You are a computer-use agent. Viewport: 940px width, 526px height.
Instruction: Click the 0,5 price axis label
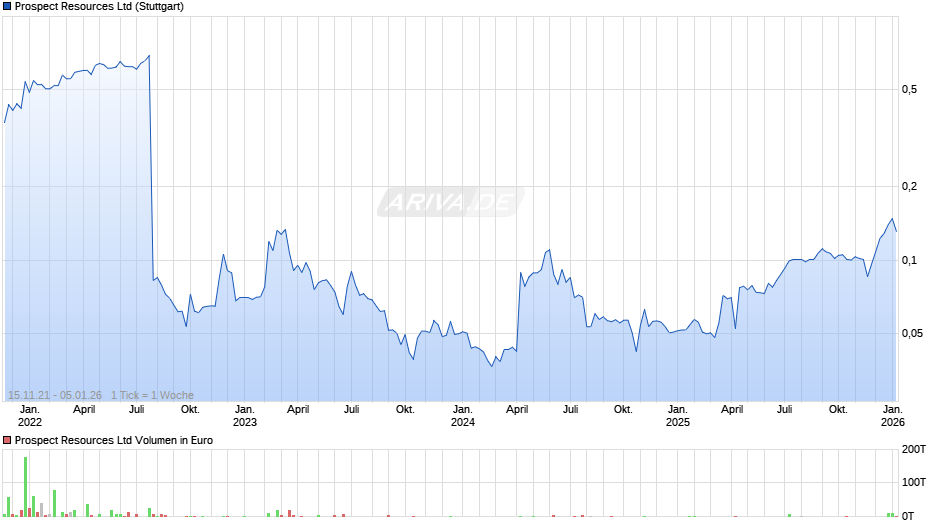[909, 89]
